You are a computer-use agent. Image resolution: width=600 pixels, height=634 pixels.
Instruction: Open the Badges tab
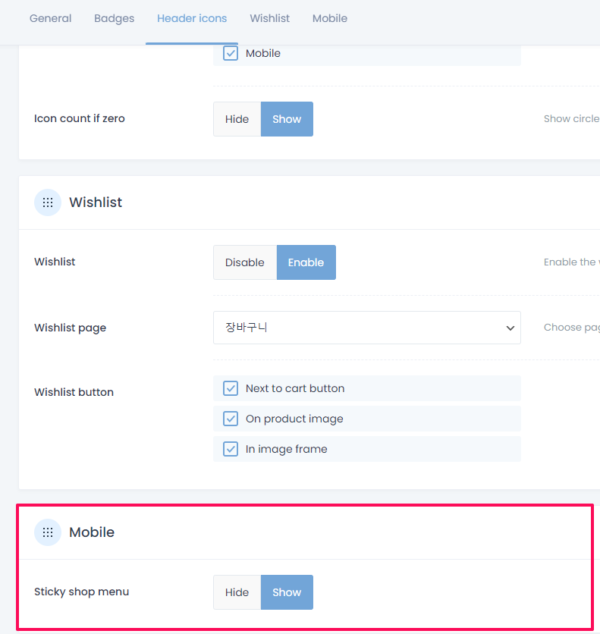pyautogui.click(x=114, y=18)
